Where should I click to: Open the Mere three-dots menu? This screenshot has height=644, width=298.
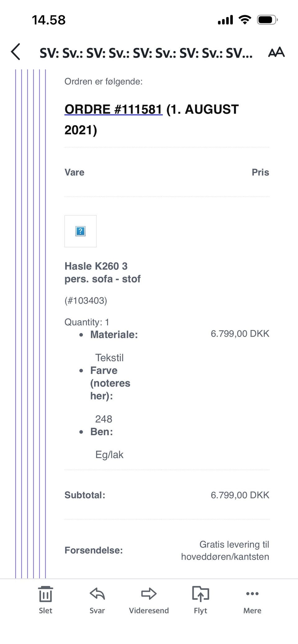252,593
